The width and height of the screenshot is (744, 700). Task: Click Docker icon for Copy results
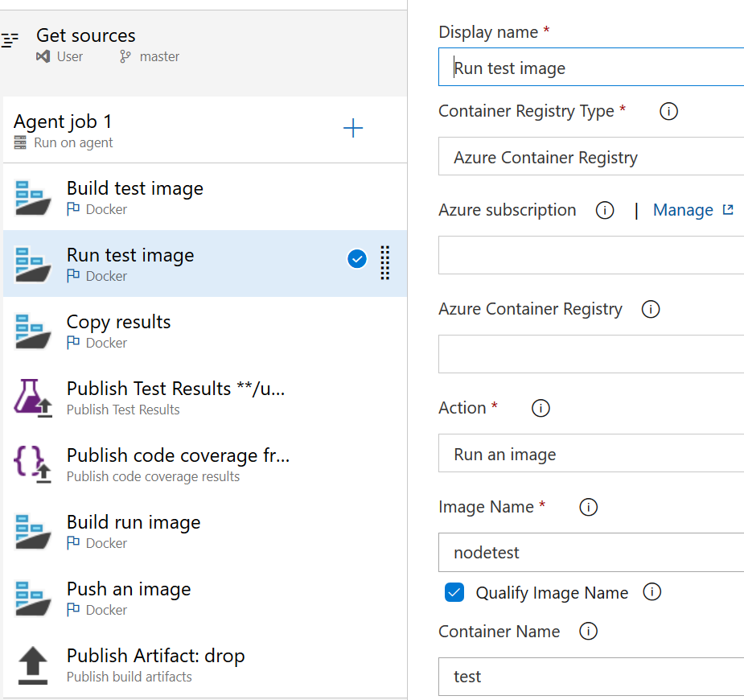click(x=33, y=331)
